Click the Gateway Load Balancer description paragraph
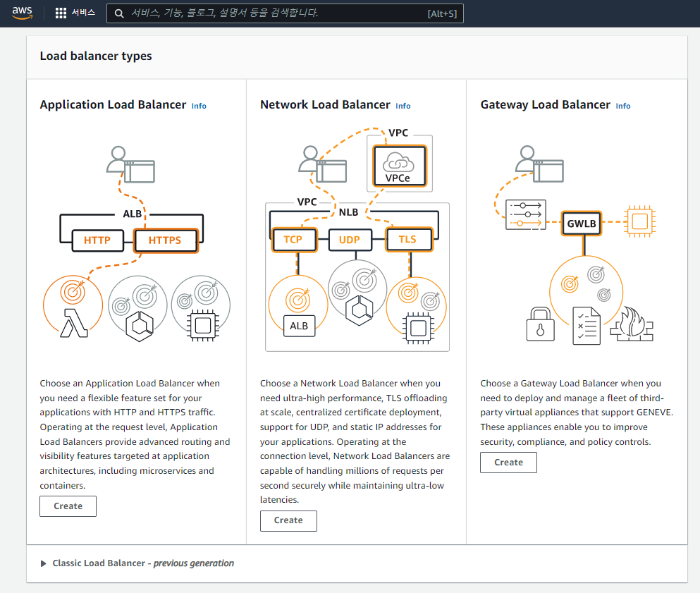 pos(577,412)
